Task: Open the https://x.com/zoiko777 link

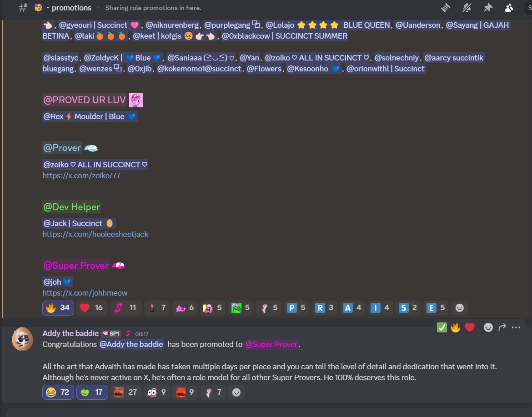Action: tap(81, 176)
